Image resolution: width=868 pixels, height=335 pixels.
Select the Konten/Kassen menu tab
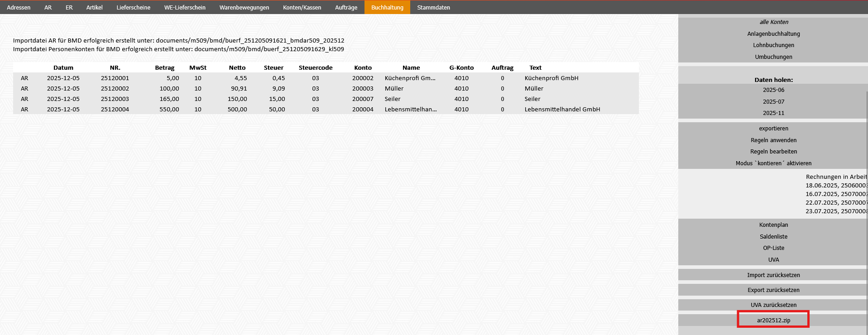point(302,7)
